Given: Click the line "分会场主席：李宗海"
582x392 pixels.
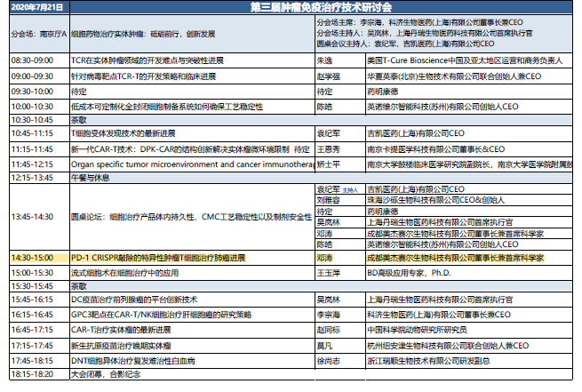Looking at the screenshot, I should pyautogui.click(x=349, y=22).
